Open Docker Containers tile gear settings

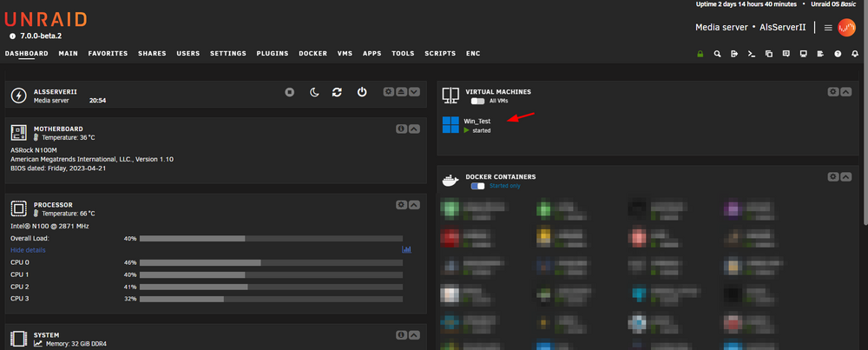coord(833,176)
